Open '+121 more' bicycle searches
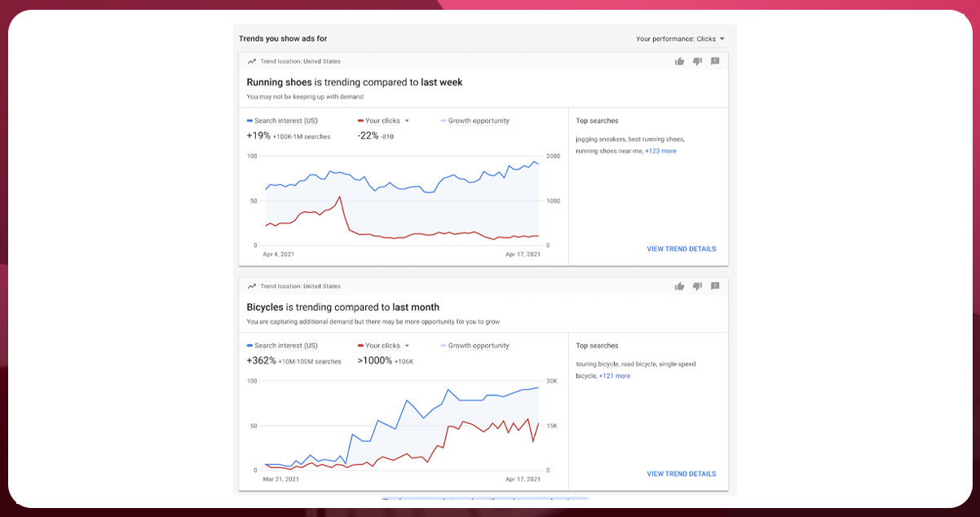 click(x=615, y=376)
